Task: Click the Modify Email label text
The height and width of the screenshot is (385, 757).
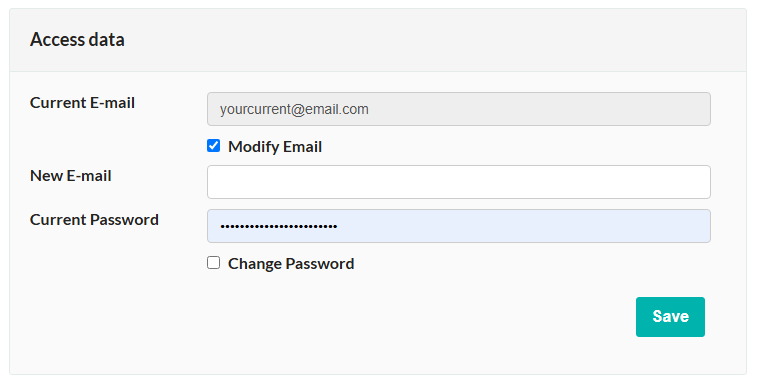Action: pyautogui.click(x=275, y=146)
